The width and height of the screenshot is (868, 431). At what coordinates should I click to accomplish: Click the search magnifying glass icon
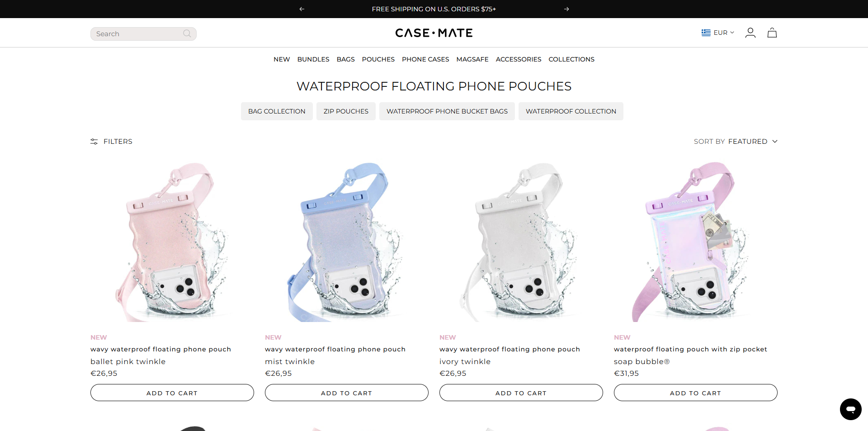(x=187, y=33)
